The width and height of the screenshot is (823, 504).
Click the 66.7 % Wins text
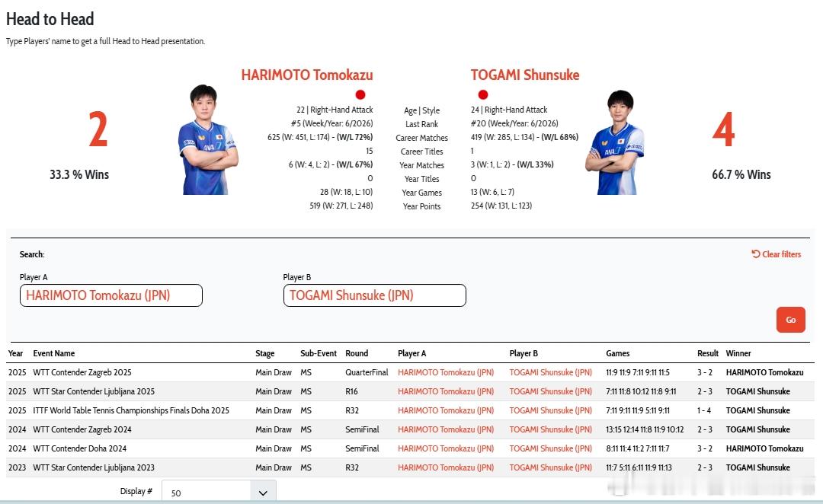(741, 174)
